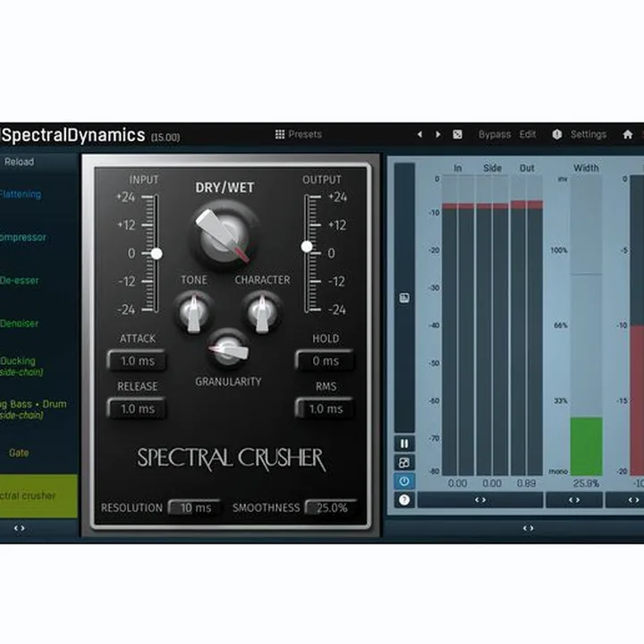Image resolution: width=644 pixels, height=644 pixels.
Task: Select the Bass + Drum side-chain preset
Action: click(x=33, y=410)
